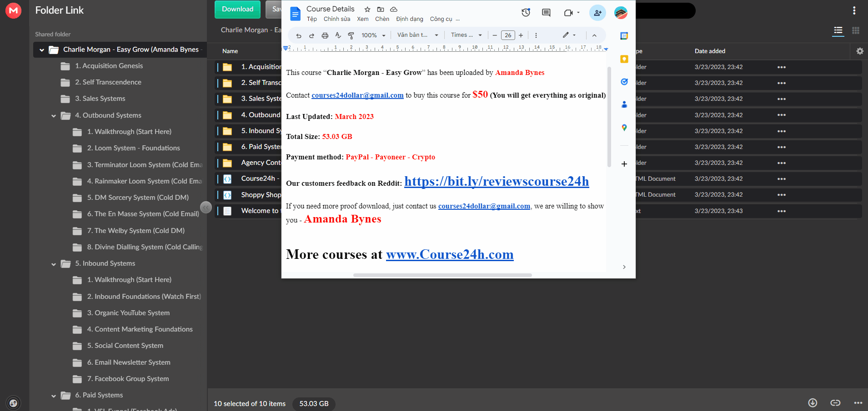Screen dimensions: 868x411
Task: Star the Course Details document
Action: tap(367, 9)
